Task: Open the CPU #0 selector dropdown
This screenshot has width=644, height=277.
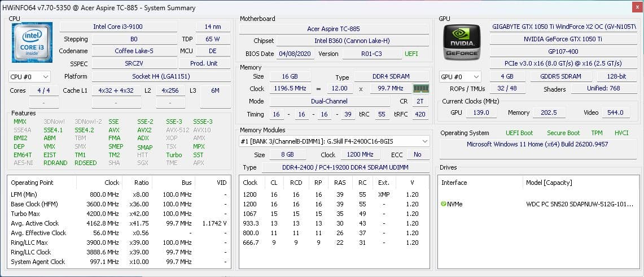Action: click(29, 76)
